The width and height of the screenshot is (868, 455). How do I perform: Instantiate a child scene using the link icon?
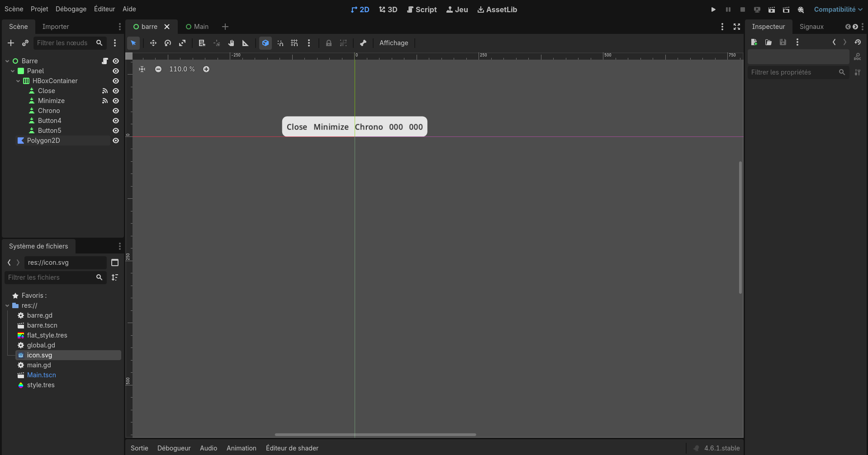pyautogui.click(x=25, y=43)
